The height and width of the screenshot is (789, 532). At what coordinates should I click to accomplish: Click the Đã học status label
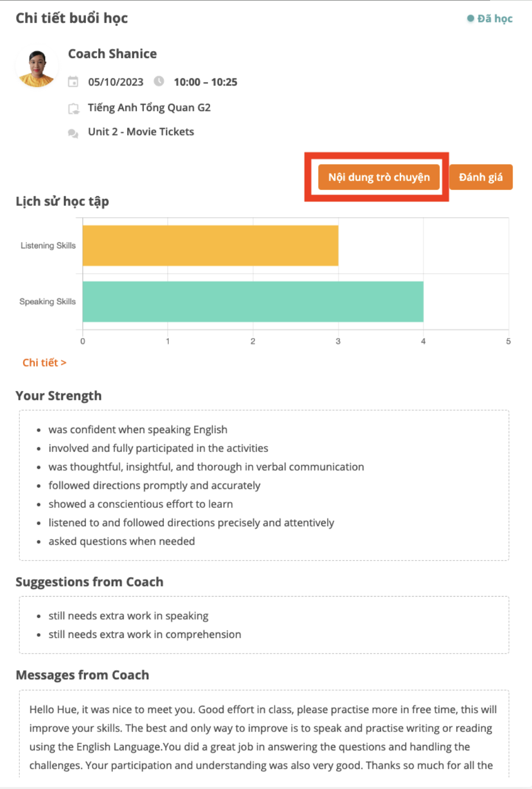pyautogui.click(x=495, y=19)
